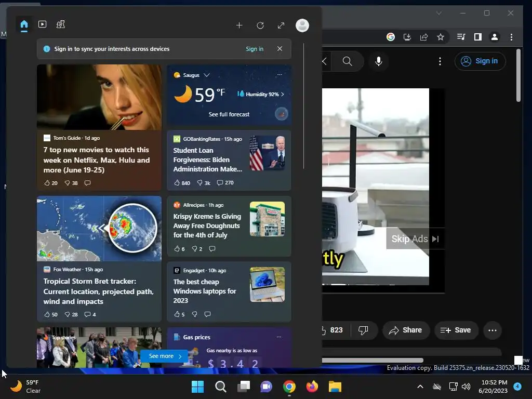The image size is (532, 399).
Task: Open Gas prices widget options
Action: 279,337
